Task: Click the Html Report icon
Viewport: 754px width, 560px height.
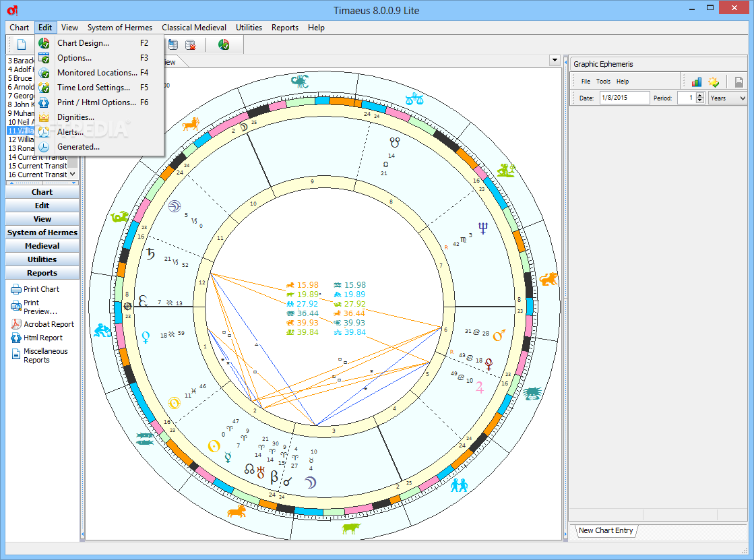Action: click(x=16, y=338)
